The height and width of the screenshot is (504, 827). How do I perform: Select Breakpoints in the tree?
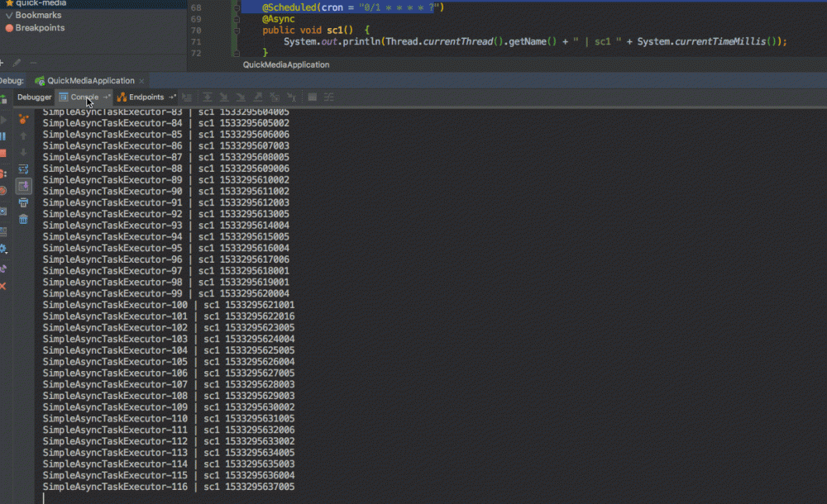pyautogui.click(x=40, y=28)
